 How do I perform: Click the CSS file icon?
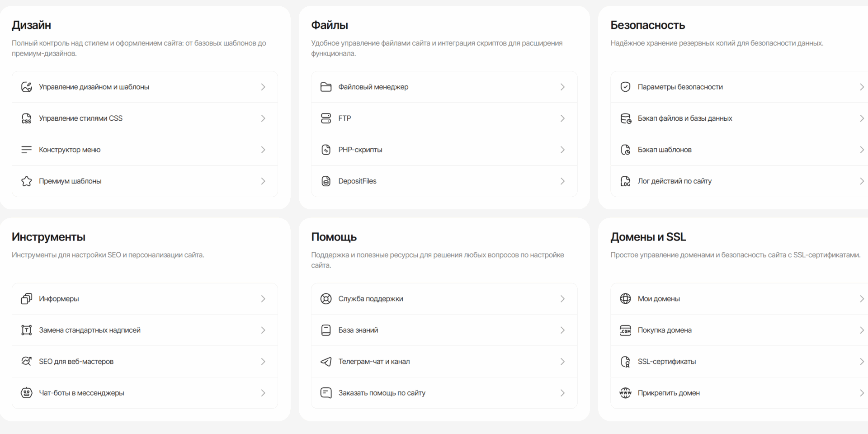click(27, 118)
